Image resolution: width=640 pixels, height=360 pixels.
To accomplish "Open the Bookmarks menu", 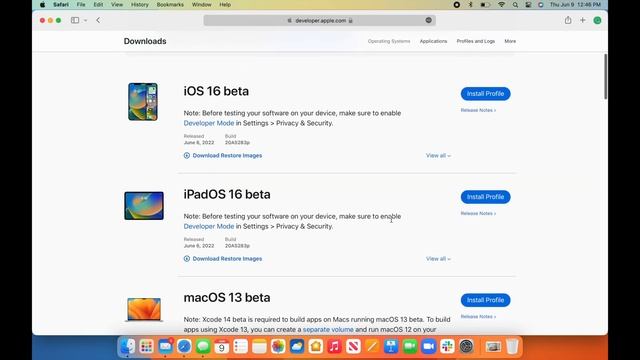I will point(170,4).
